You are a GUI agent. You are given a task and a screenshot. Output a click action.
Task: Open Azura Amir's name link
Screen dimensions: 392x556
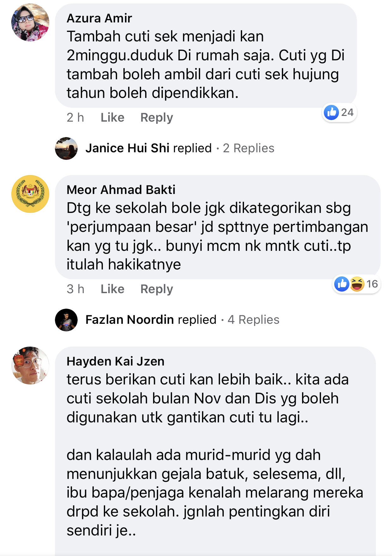[x=99, y=18]
